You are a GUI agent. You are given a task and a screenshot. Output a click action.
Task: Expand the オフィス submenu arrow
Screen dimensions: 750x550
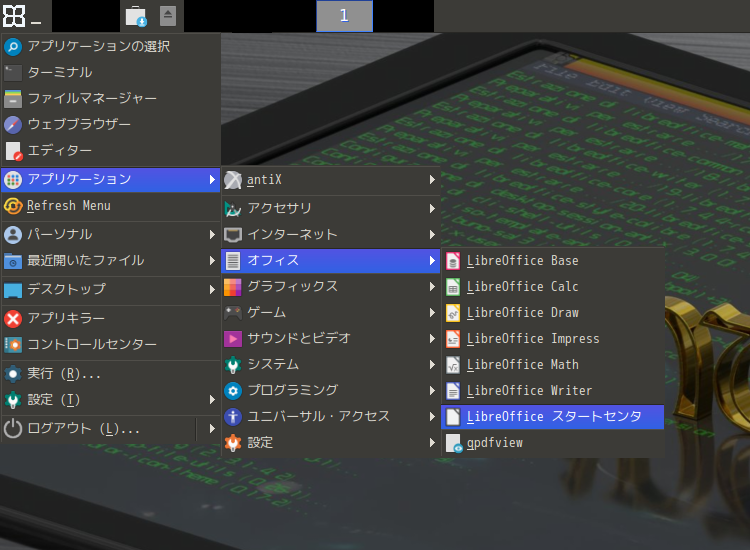point(432,261)
